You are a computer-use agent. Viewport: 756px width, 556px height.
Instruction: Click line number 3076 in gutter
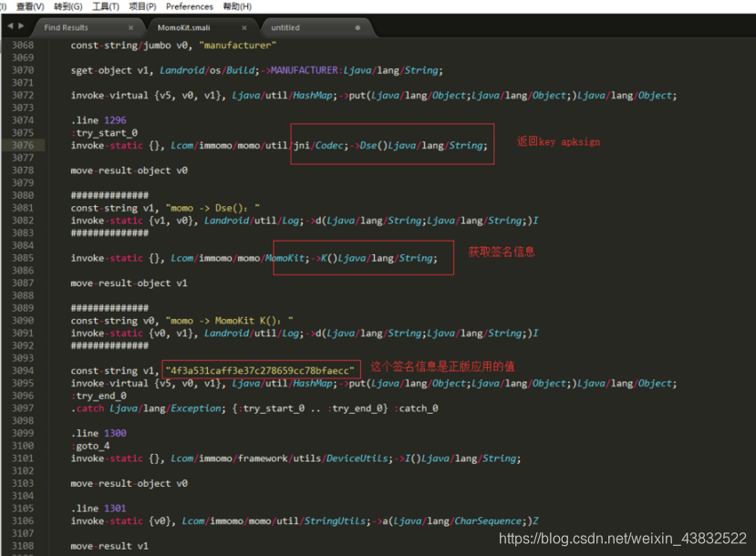[x=23, y=145]
